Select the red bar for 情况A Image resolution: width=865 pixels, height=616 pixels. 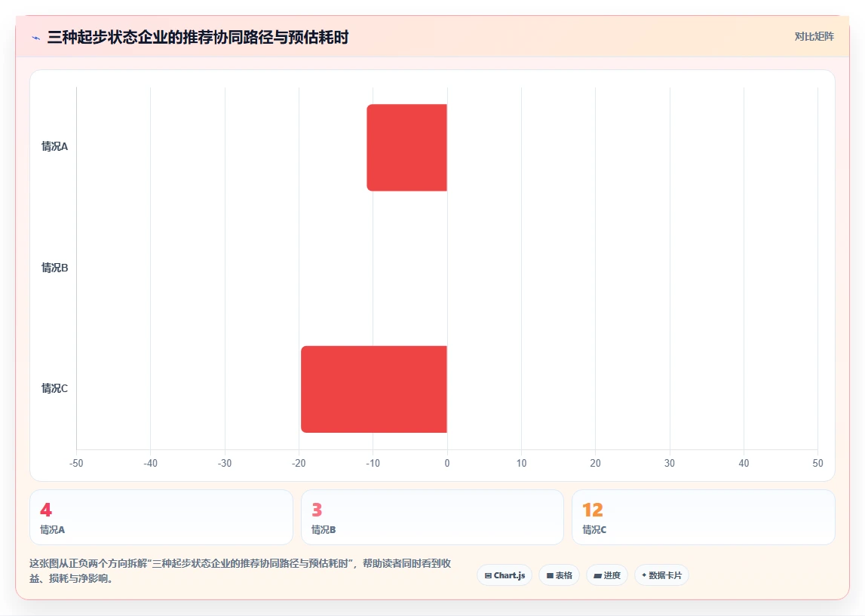pyautogui.click(x=406, y=147)
